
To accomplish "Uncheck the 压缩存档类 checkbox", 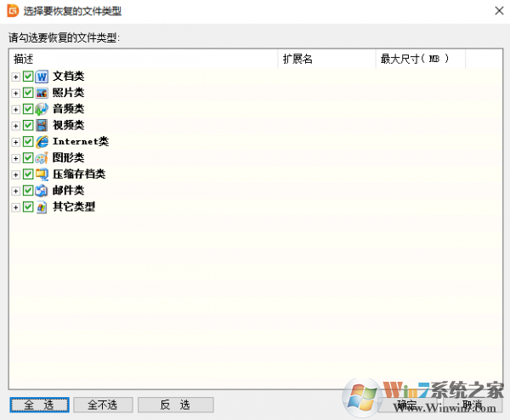I will [28, 174].
